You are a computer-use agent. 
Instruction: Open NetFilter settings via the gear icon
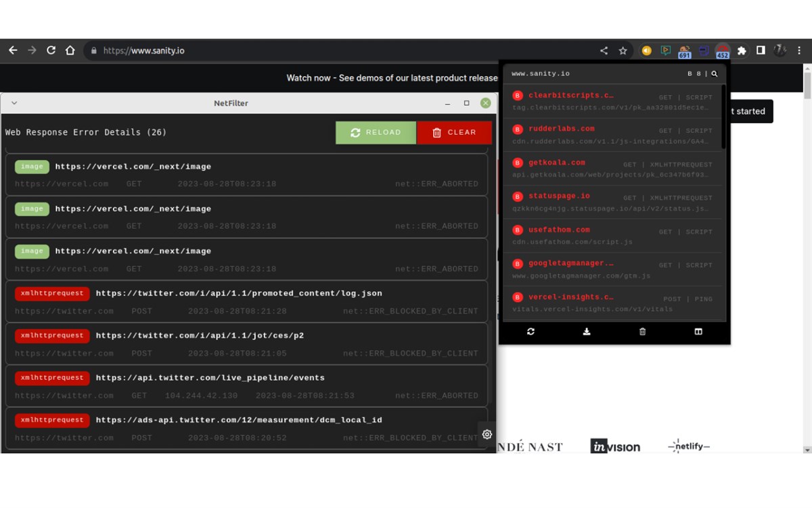pyautogui.click(x=487, y=434)
